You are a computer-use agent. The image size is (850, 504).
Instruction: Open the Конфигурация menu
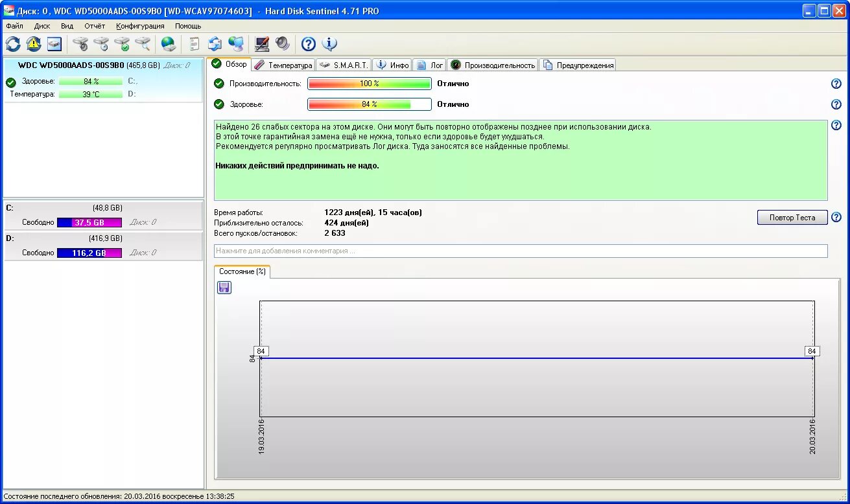[140, 26]
